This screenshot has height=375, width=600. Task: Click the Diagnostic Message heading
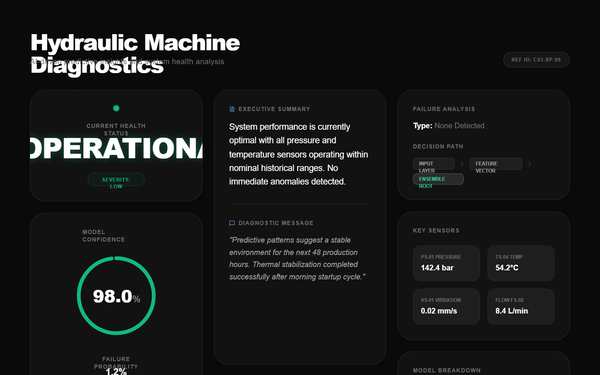click(276, 223)
